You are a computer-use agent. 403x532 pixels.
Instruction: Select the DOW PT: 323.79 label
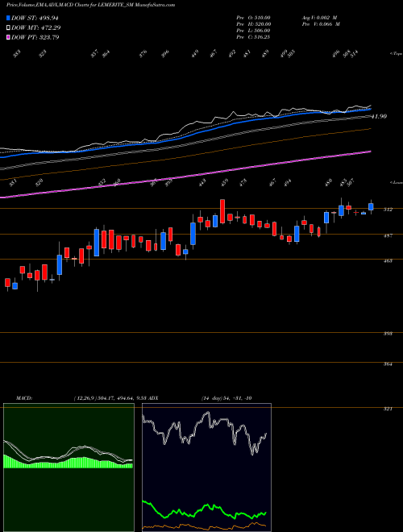35,37
